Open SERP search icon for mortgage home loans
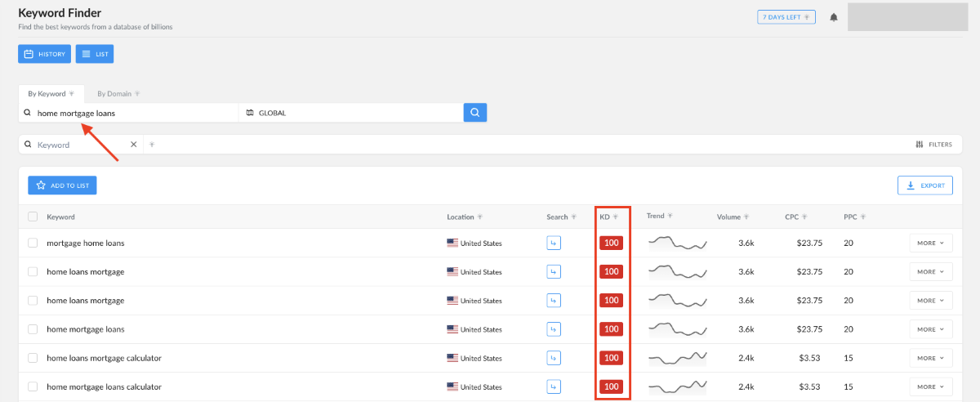980x402 pixels. click(554, 243)
